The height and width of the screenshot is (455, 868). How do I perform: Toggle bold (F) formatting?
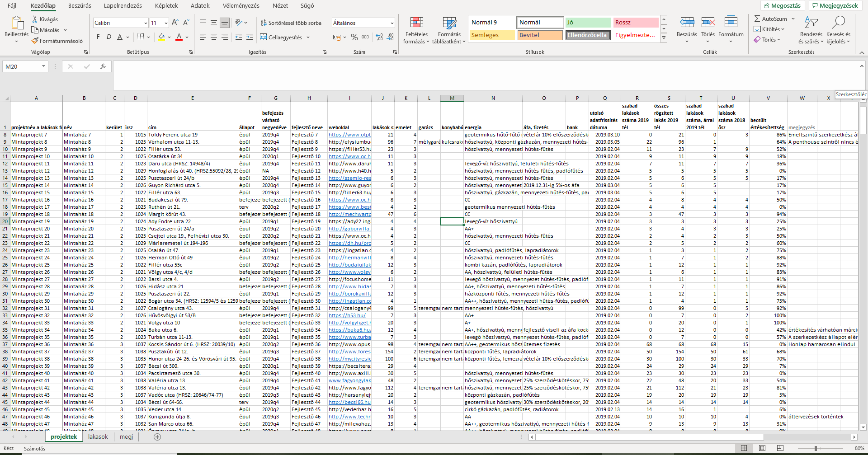pos(98,37)
